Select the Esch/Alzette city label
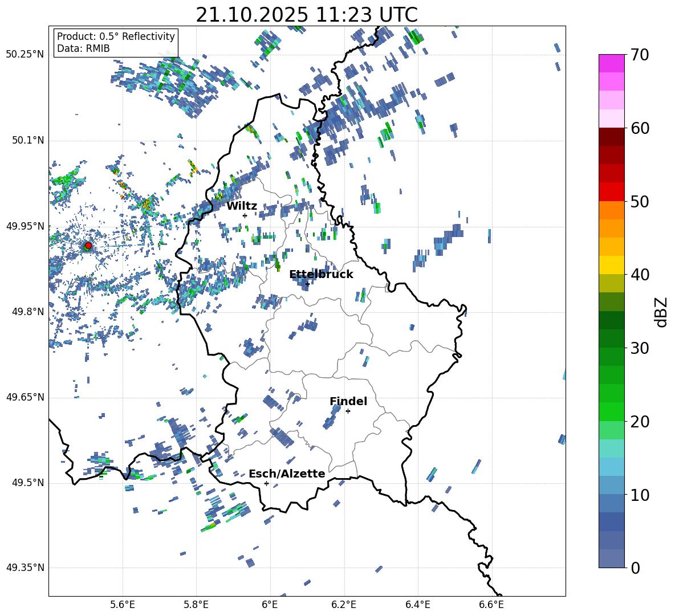This screenshot has width=675, height=616. 286,474
